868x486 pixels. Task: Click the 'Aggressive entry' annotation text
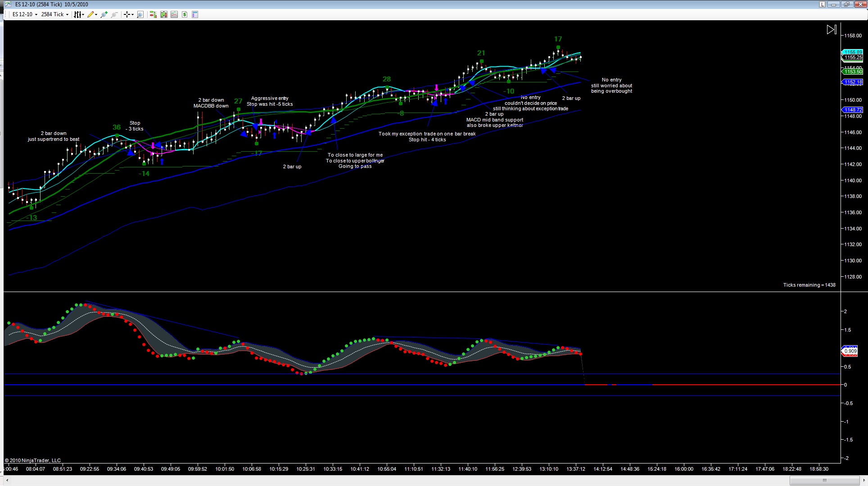click(x=270, y=98)
